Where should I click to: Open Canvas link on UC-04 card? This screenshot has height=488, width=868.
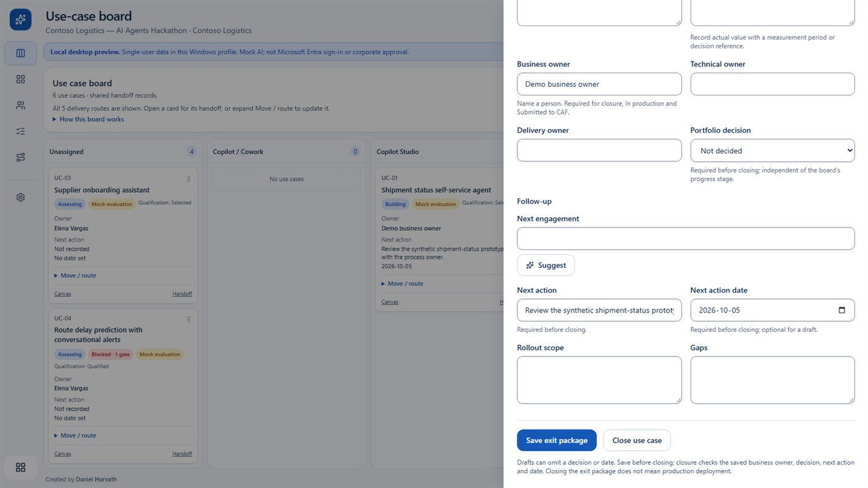63,454
